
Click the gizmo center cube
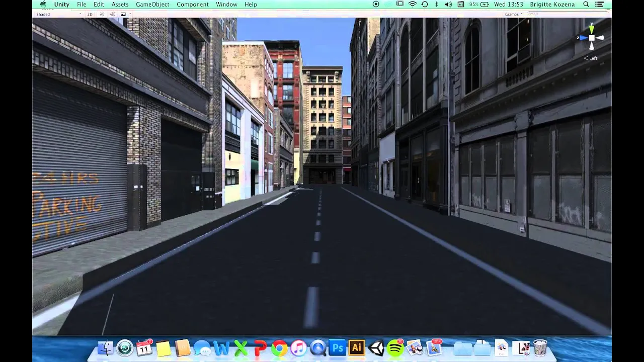592,38
